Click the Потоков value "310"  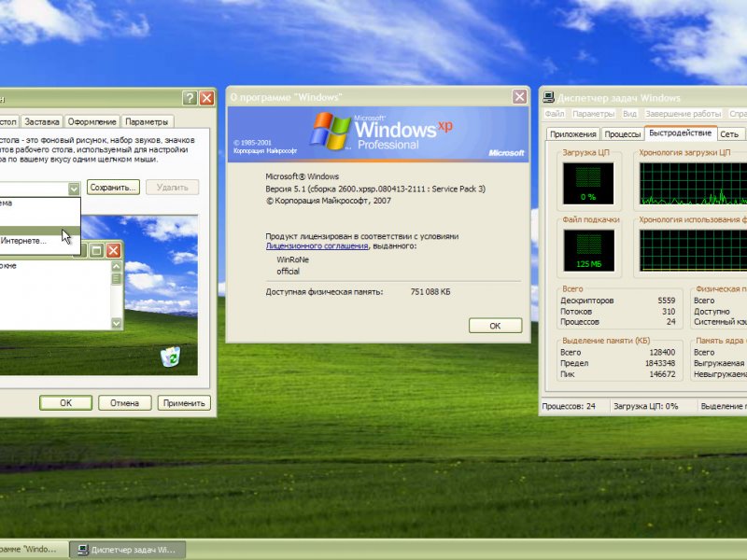(669, 312)
